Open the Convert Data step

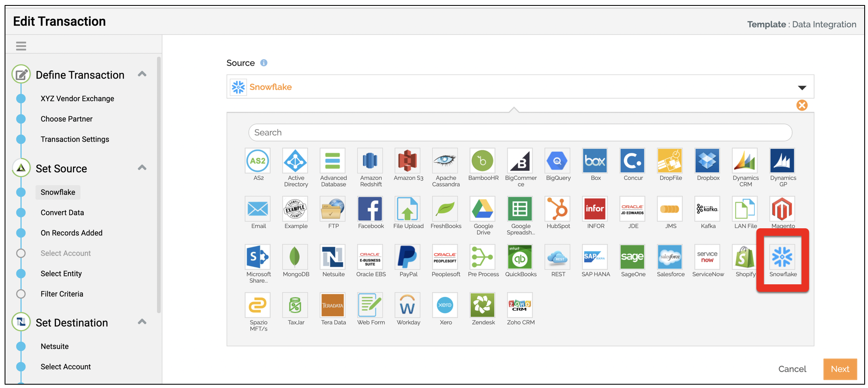tap(62, 212)
